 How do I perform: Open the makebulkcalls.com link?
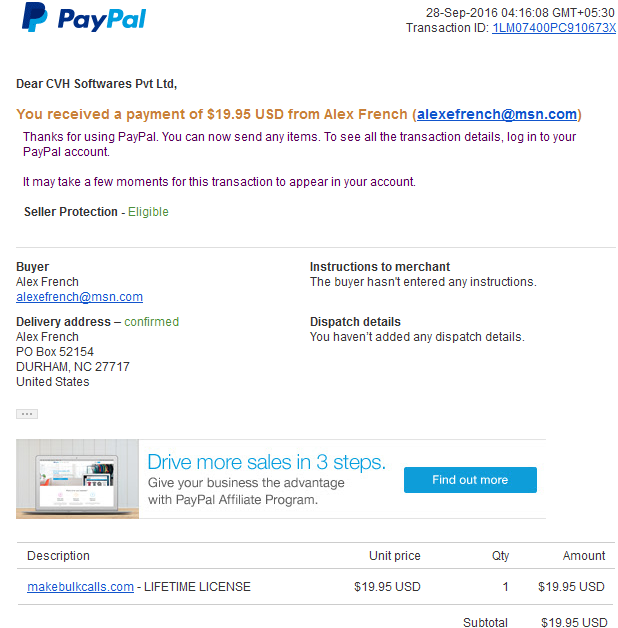pos(80,587)
